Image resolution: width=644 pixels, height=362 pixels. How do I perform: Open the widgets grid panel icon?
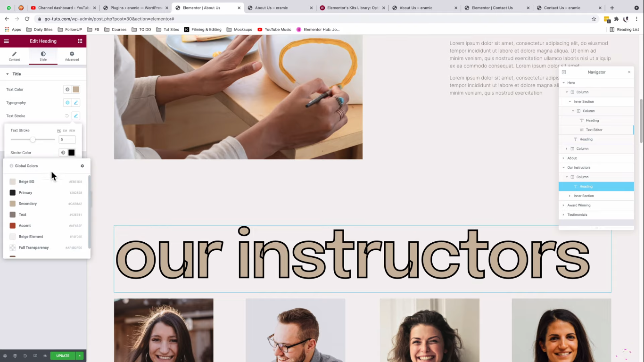point(80,41)
